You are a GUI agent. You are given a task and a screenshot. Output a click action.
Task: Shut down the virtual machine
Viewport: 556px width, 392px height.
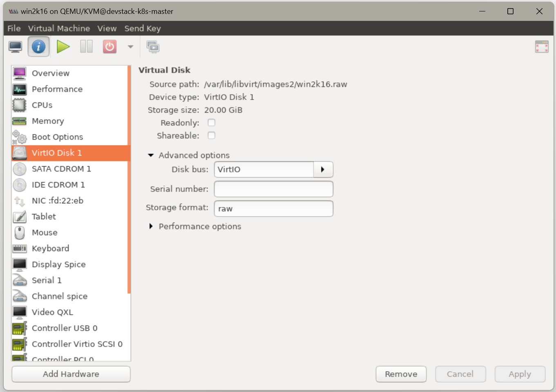click(109, 47)
